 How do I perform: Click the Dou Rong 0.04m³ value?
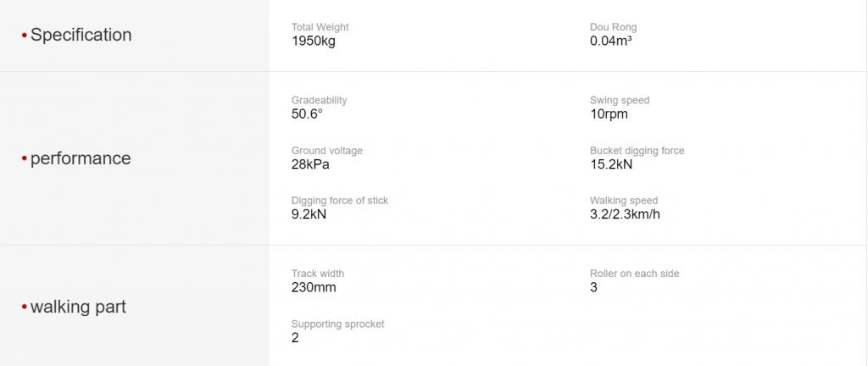pos(610,42)
